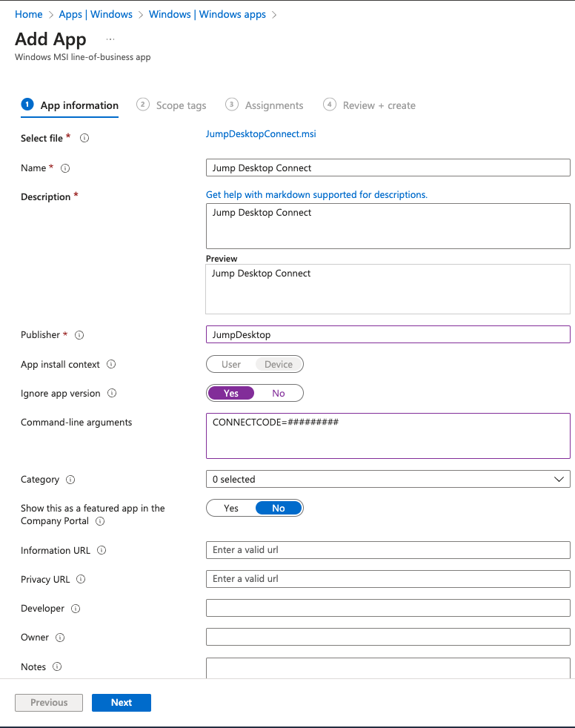Click the Owner input field
Screen dimensions: 575x728
(388, 637)
